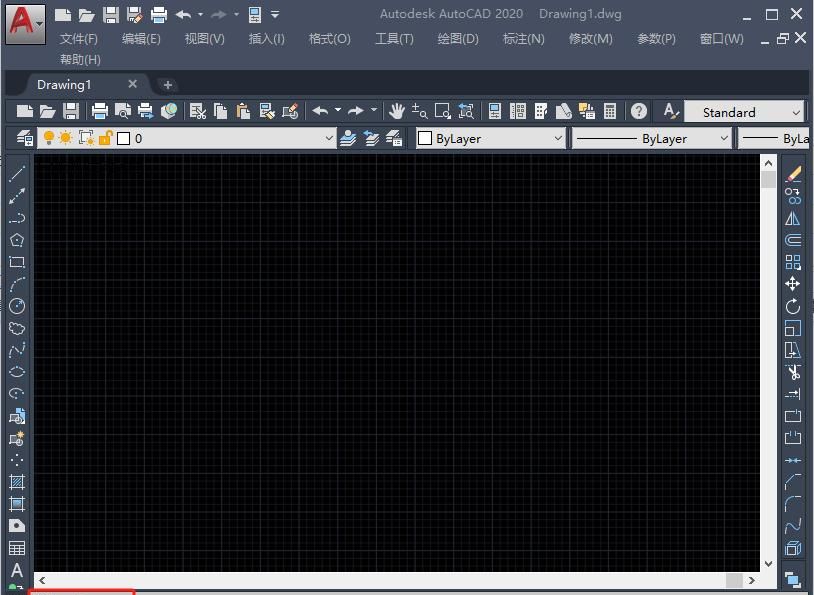
Task: Activate the Hatch tool
Action: point(17,482)
